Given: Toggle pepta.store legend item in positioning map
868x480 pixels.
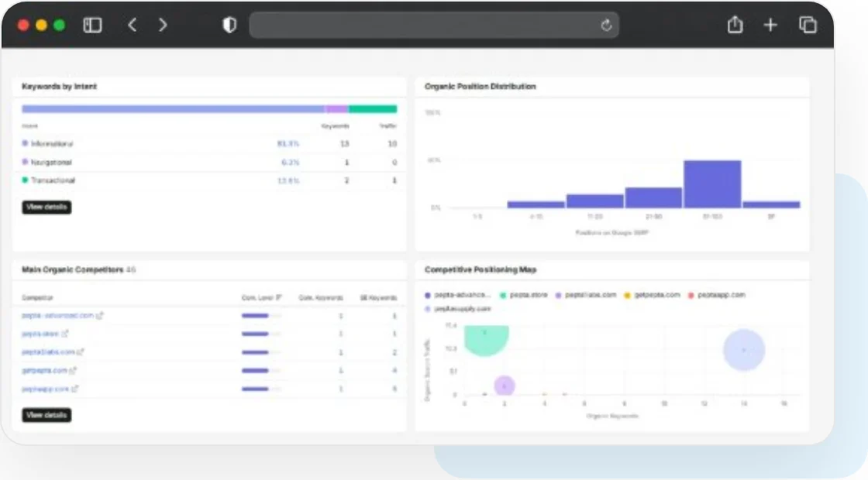Looking at the screenshot, I should click(x=524, y=295).
